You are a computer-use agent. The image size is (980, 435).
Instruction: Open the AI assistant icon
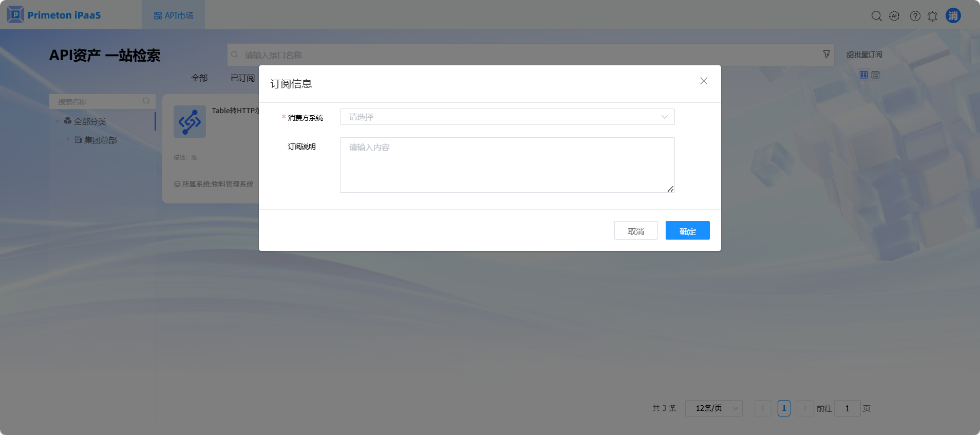pyautogui.click(x=894, y=16)
